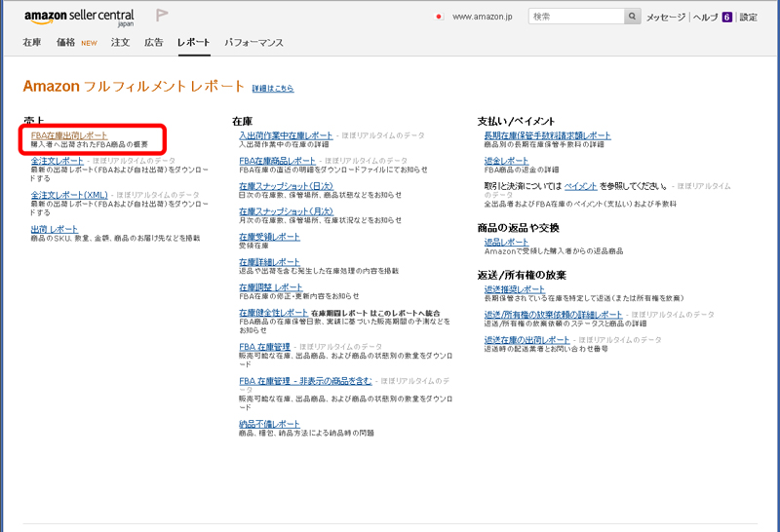
Task: Click the Japan flag marketplace icon
Action: (x=439, y=17)
